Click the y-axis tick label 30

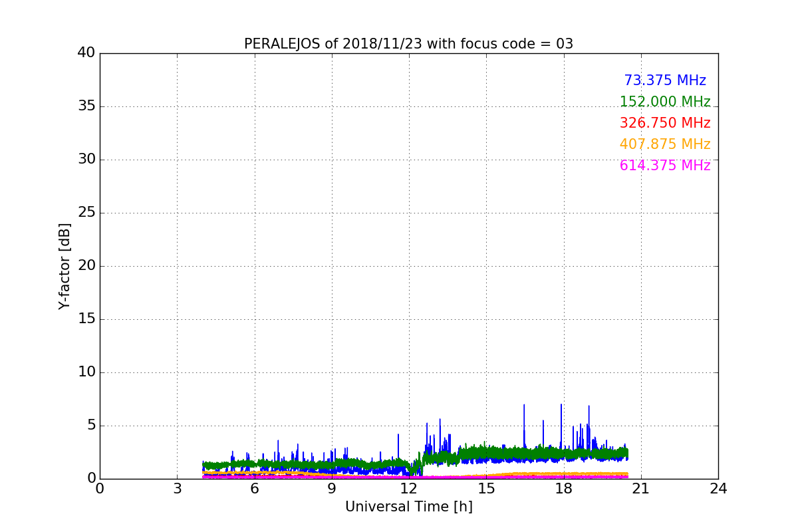pyautogui.click(x=86, y=160)
